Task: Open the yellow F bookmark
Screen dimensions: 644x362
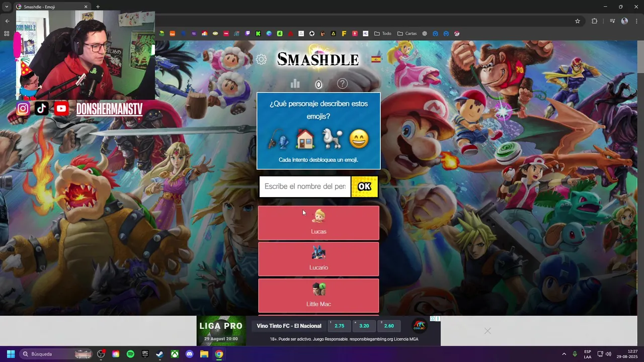Action: [x=344, y=34]
